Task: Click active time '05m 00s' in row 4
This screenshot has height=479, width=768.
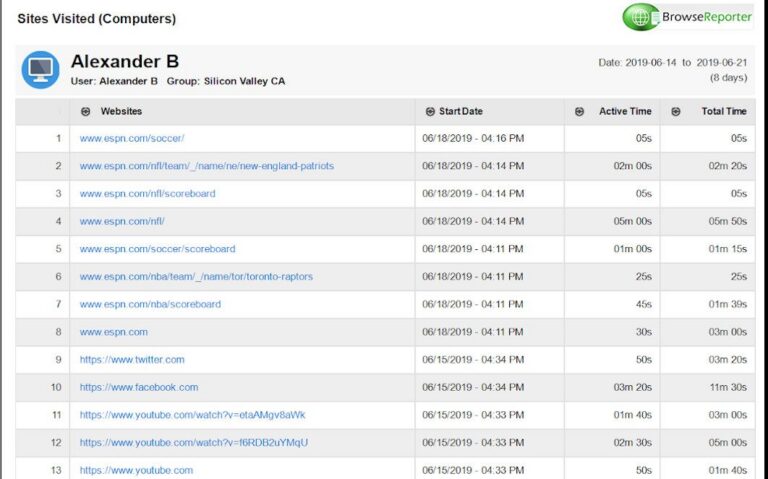Action: (x=633, y=221)
